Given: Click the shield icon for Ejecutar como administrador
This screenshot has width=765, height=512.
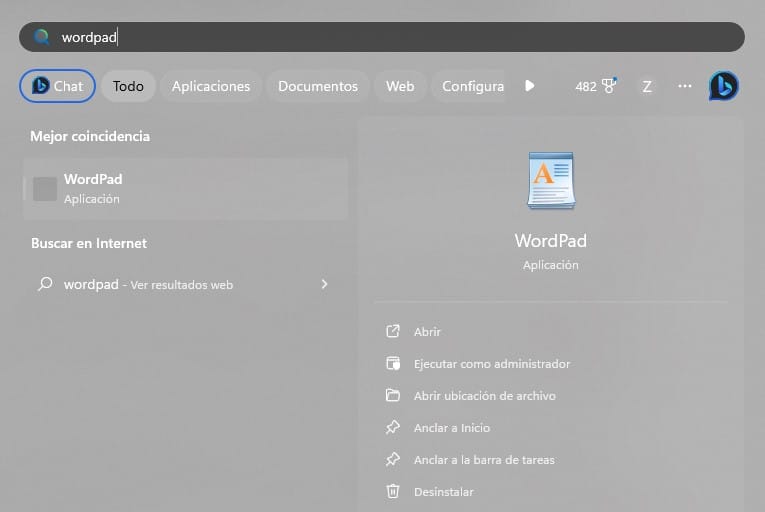Looking at the screenshot, I should coord(393,363).
